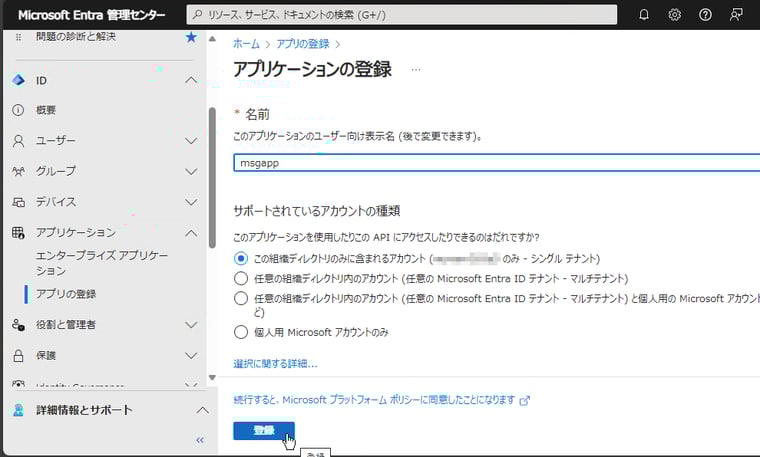The image size is (760, 457).
Task: Expand the 役割と管理者 section chevron
Action: [x=191, y=325]
